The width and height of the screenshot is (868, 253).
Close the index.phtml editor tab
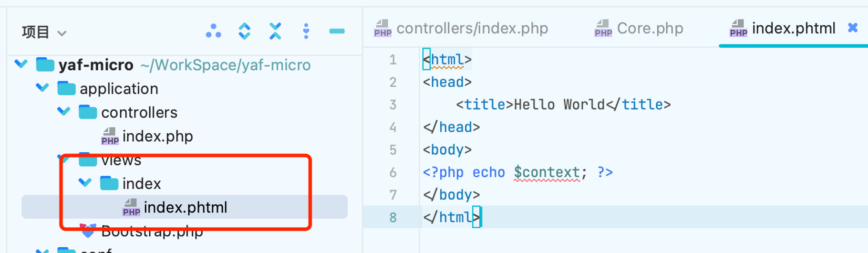tap(853, 28)
